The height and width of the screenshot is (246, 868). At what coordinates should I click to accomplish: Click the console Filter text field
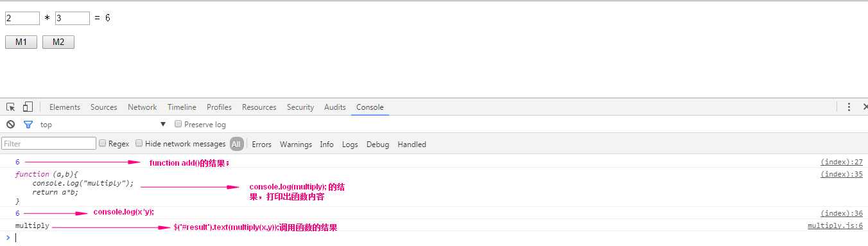click(49, 144)
